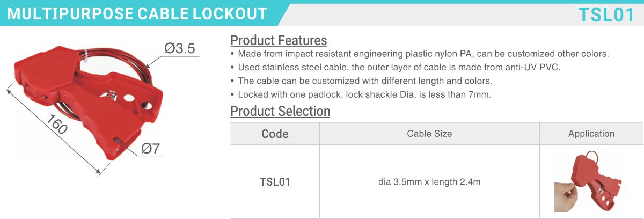This screenshot has width=644, height=219.
Task: Click the Application column header
Action: coord(591,134)
